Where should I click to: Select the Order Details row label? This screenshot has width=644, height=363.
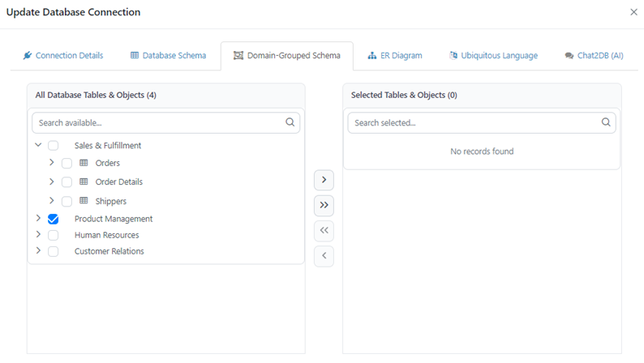[119, 182]
